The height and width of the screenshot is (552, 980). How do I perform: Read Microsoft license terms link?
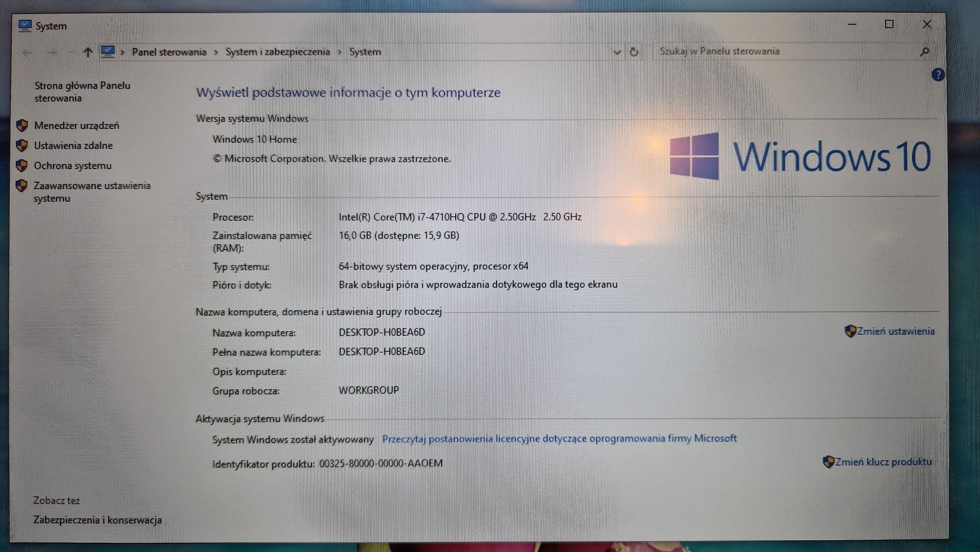tap(559, 438)
